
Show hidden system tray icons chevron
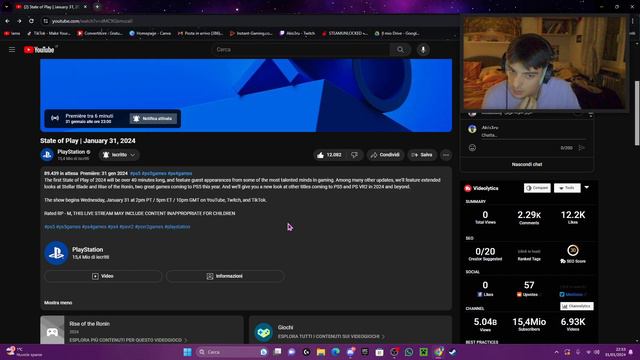click(x=556, y=352)
